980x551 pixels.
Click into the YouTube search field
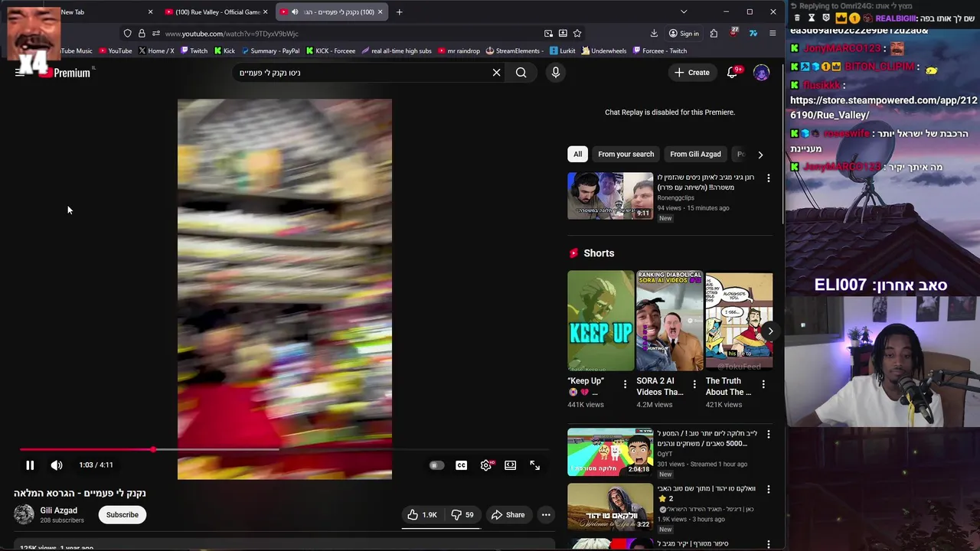pos(360,73)
